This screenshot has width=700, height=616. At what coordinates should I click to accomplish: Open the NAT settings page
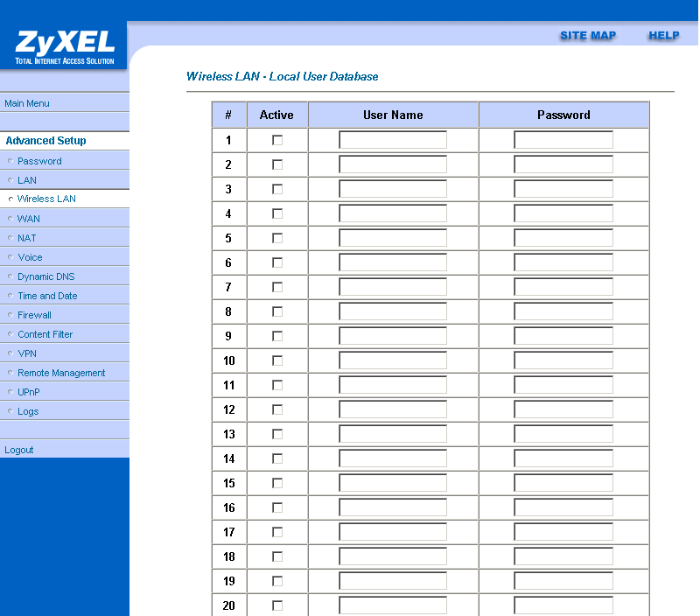(x=27, y=238)
